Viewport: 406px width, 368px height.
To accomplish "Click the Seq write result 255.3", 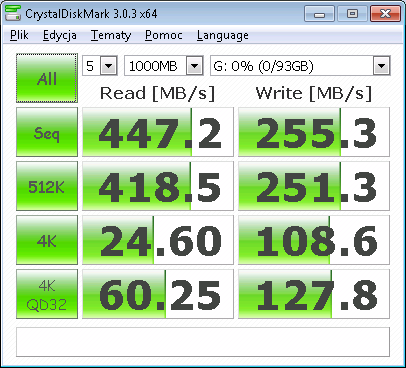I will click(314, 132).
